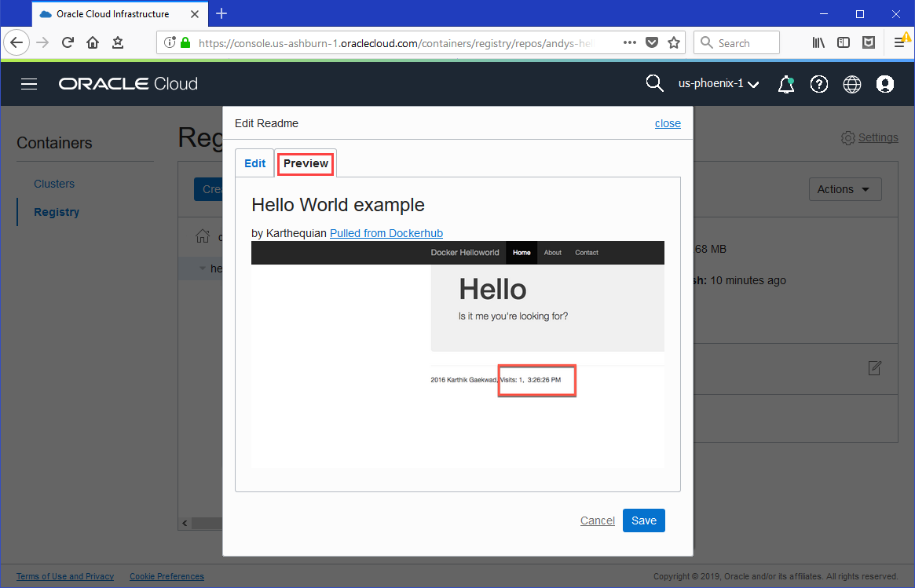Open the Pulled from Dockerhub link
This screenshot has width=915, height=588.
(386, 233)
